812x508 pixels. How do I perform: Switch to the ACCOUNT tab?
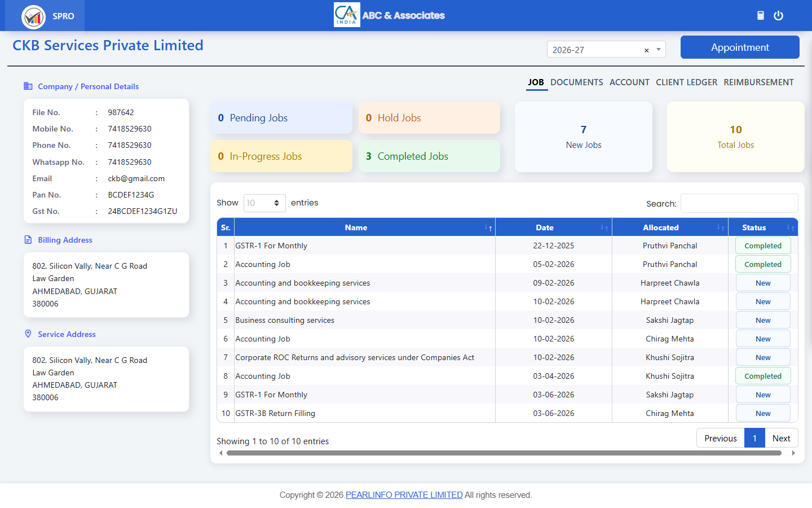click(629, 82)
